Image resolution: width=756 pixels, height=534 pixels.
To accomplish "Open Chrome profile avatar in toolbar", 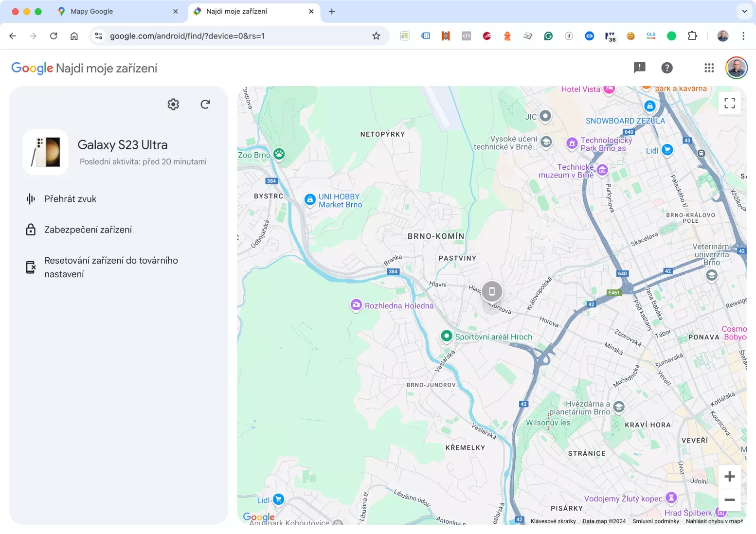I will click(723, 36).
